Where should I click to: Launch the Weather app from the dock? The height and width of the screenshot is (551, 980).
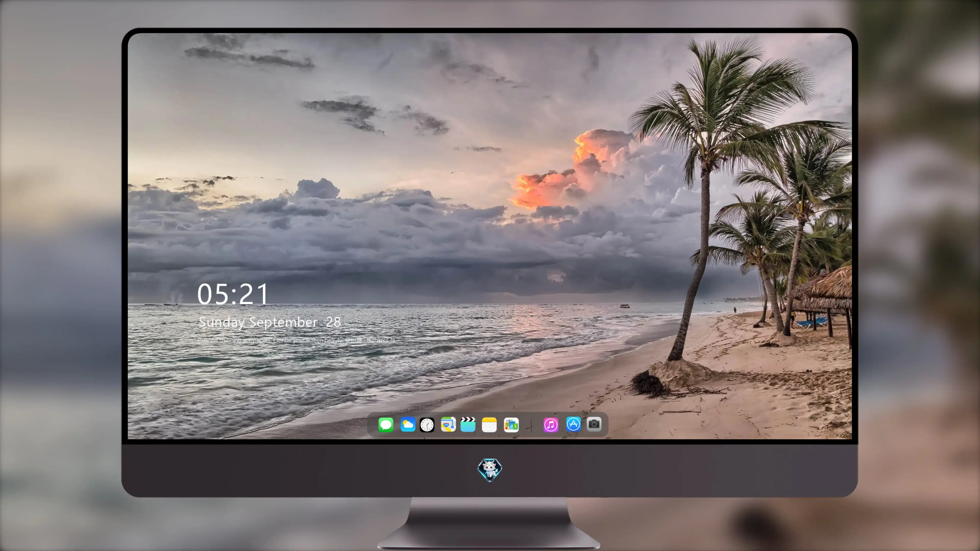[408, 425]
